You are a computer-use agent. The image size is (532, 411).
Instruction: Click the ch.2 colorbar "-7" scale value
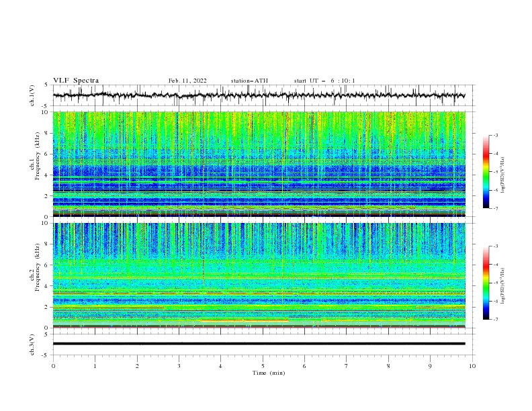click(495, 320)
